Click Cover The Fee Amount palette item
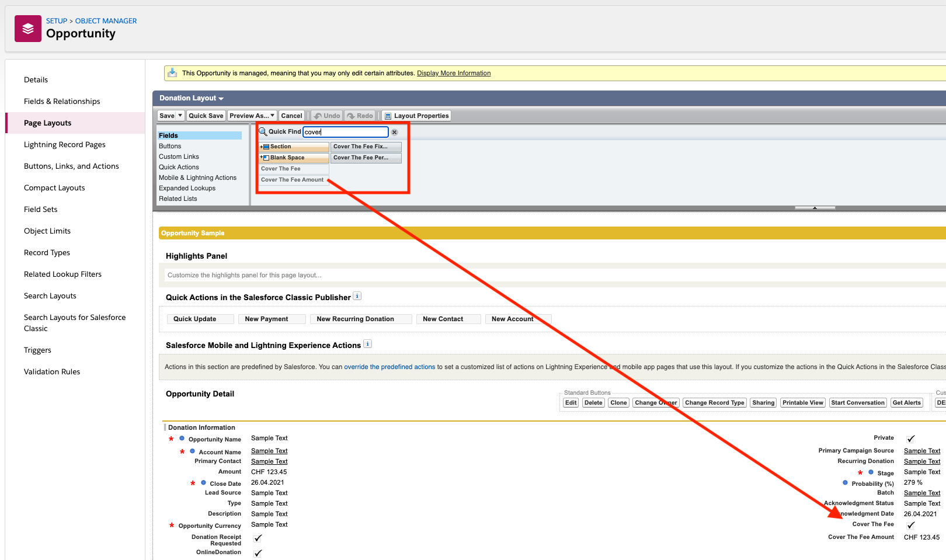Viewport: 946px width, 560px height. [x=294, y=180]
